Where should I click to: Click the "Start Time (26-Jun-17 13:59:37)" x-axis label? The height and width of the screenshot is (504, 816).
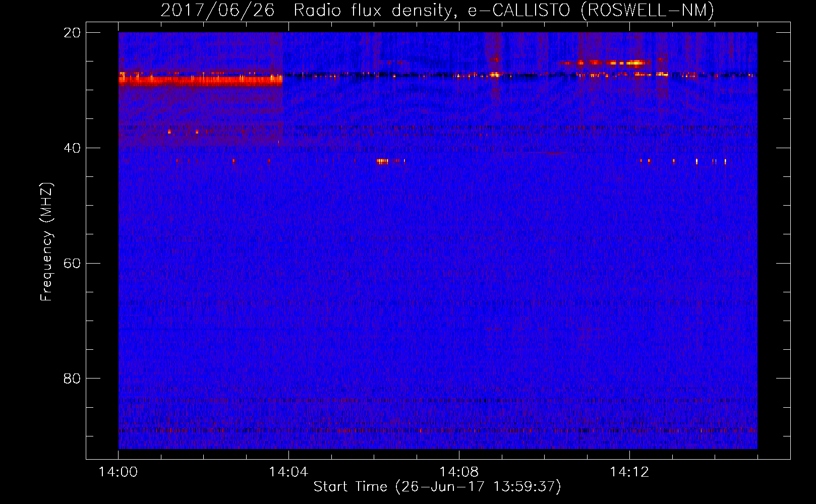coord(437,487)
